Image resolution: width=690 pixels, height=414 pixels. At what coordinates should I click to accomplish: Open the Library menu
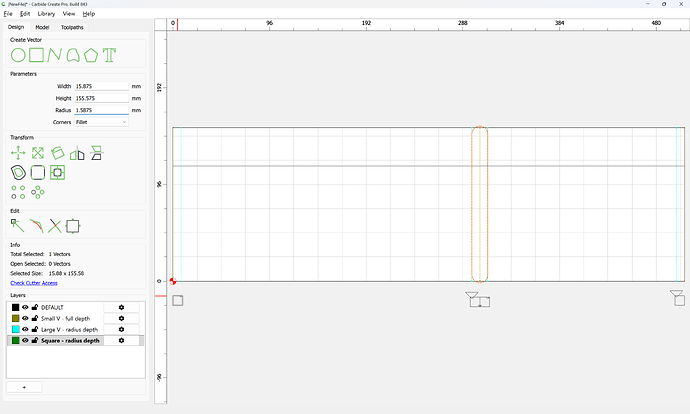point(46,14)
